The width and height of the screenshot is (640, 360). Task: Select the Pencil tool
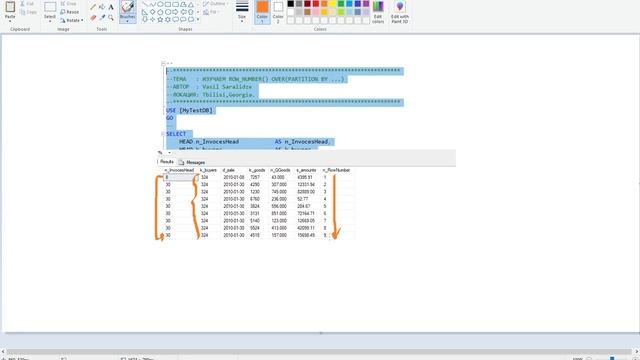(93, 7)
